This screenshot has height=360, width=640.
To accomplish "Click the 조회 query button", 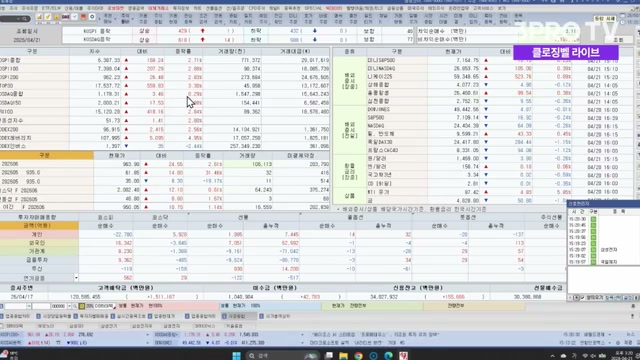I will pos(618,40).
